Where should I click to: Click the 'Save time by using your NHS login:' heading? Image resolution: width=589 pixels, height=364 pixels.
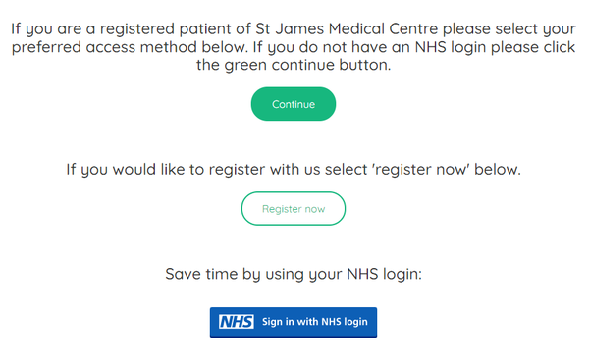coord(294,275)
